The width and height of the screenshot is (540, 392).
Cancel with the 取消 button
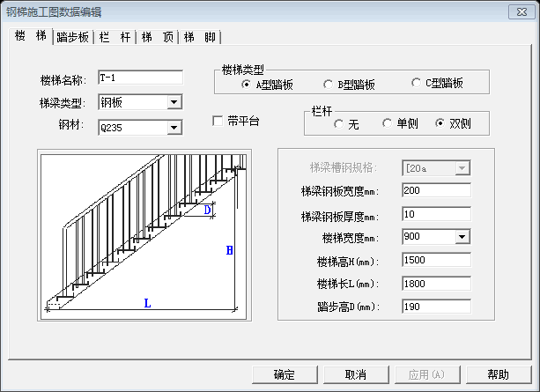[x=356, y=374]
